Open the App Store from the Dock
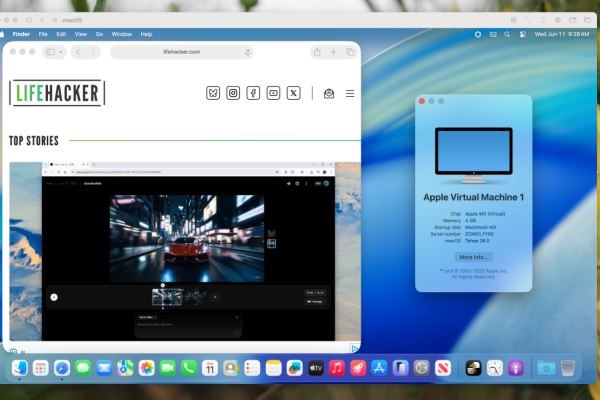 coord(379,368)
